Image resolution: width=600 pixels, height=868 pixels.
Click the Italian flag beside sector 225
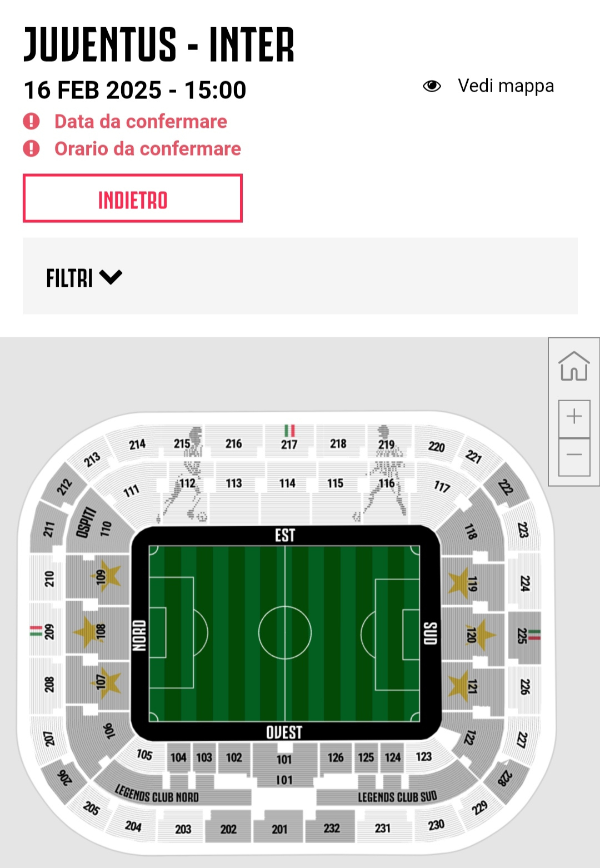[534, 635]
